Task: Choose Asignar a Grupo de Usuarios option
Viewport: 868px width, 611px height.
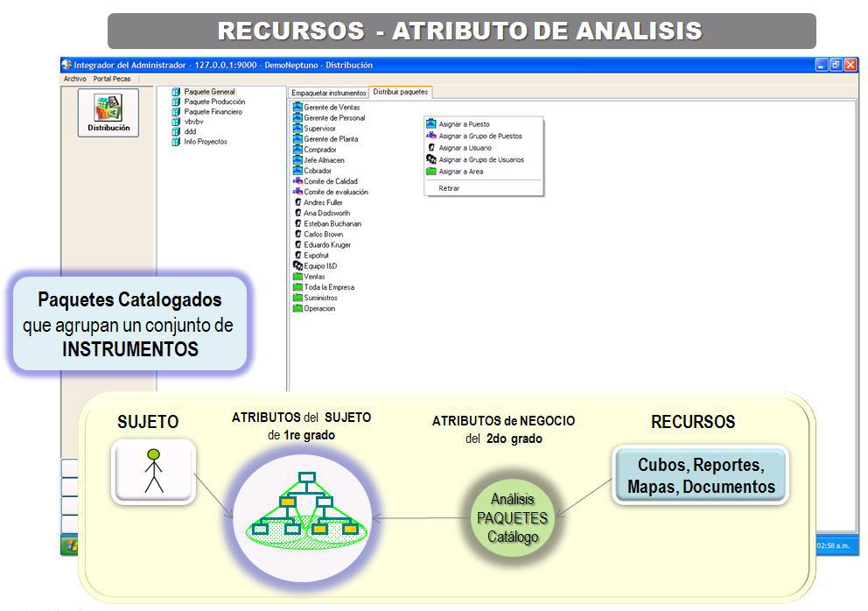Action: click(x=481, y=160)
